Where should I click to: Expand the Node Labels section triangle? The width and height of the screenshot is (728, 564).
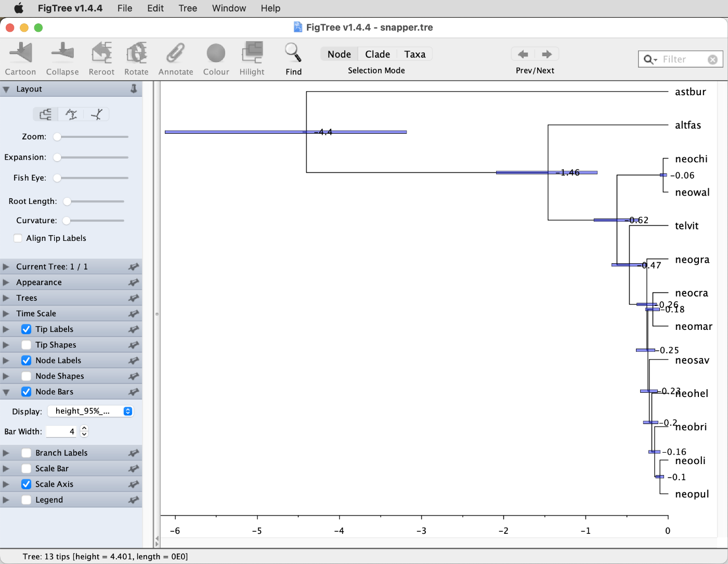(6, 361)
